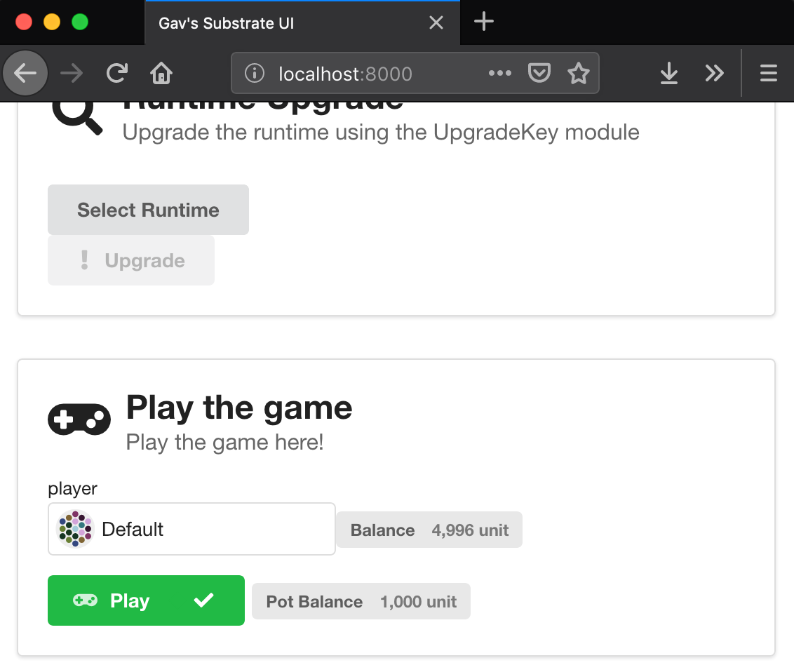The height and width of the screenshot is (672, 794).
Task: Click the green Play button
Action: (147, 600)
